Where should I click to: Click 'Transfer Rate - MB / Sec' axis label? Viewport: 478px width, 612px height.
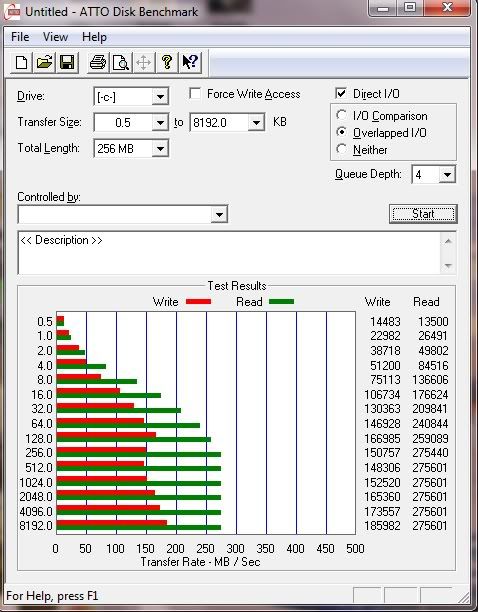coord(200,562)
